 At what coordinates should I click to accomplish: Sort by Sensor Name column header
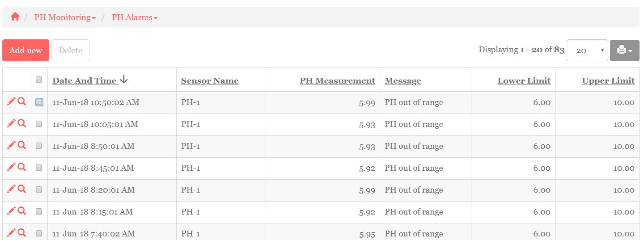pos(210,81)
